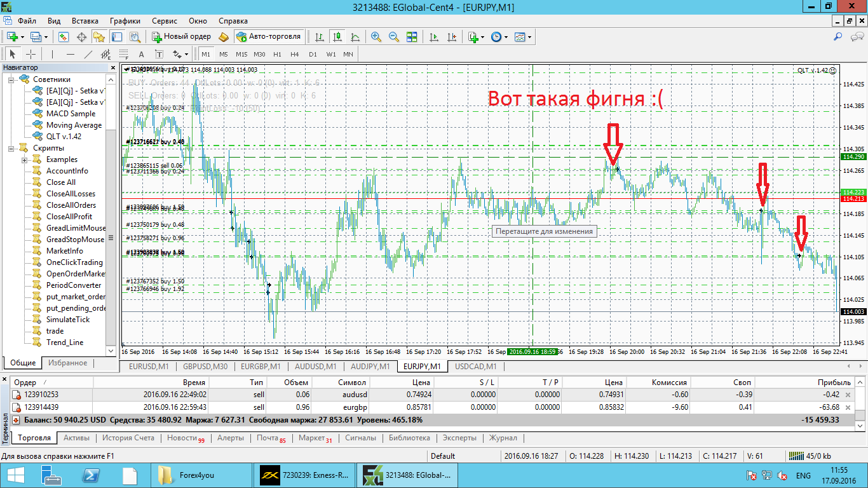Screen dimensions: 868x488
Task: Zoom out of the chart
Action: point(394,37)
